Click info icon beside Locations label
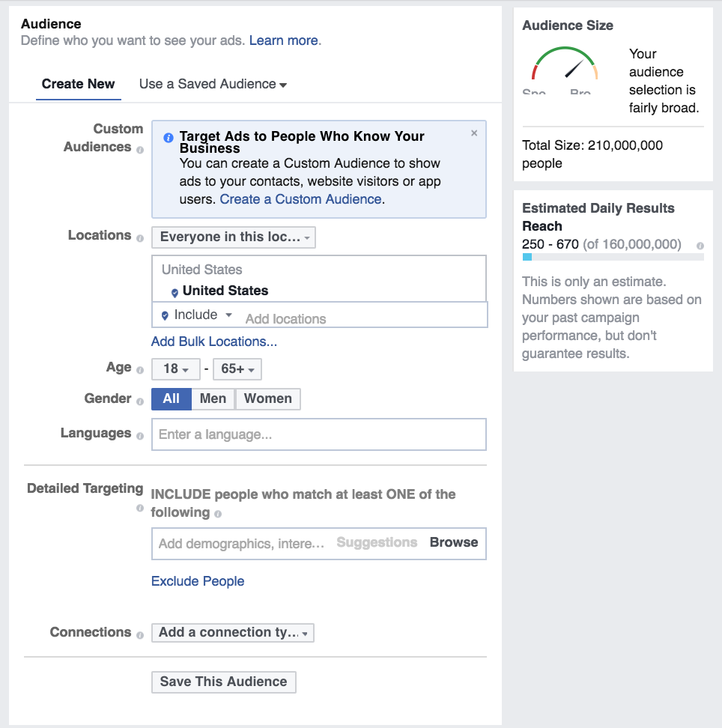This screenshot has width=722, height=728. pyautogui.click(x=140, y=238)
